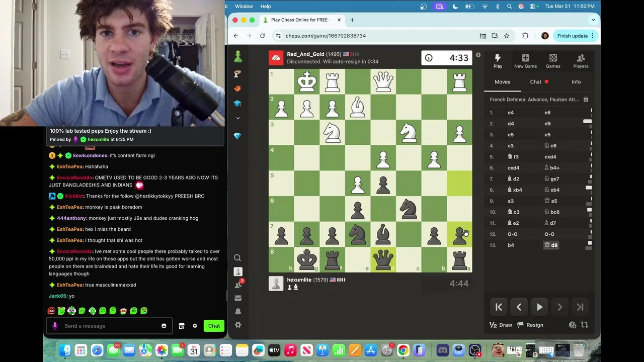Expand more items in chess.com sidebar

pyautogui.click(x=238, y=118)
